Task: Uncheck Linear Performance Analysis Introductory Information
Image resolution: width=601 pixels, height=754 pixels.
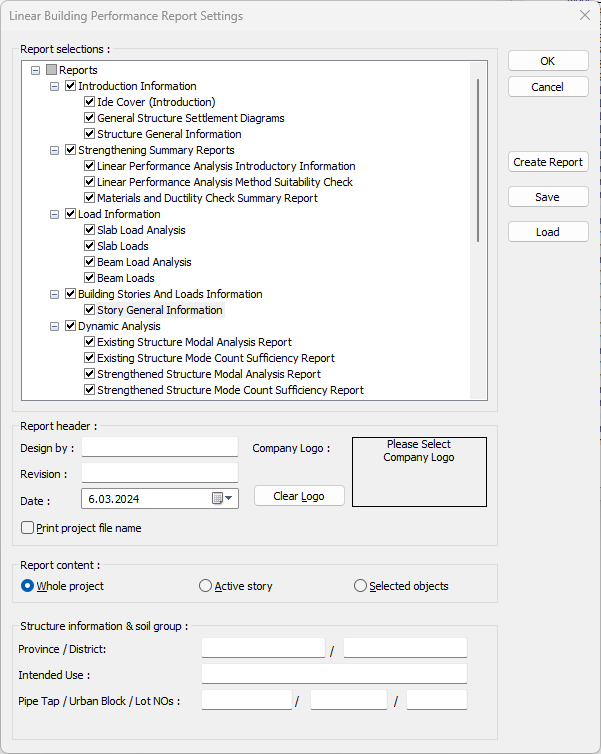Action: pos(89,165)
